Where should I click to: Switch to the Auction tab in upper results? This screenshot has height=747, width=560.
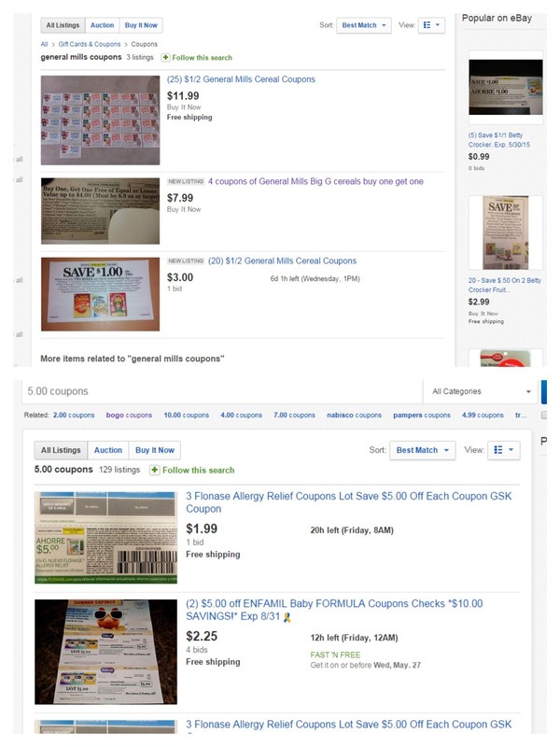(102, 25)
